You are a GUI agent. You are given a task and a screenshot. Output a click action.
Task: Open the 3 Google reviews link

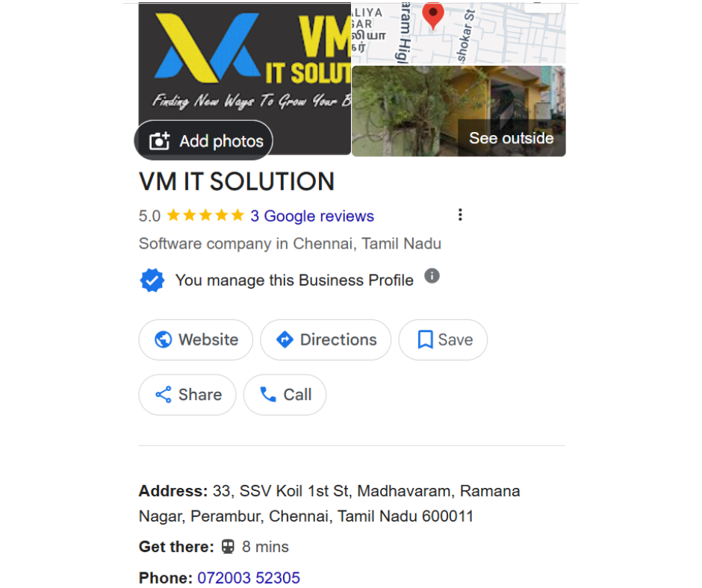[312, 216]
